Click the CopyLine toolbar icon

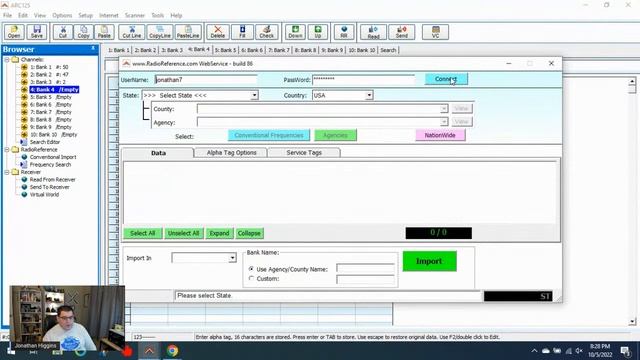click(160, 32)
